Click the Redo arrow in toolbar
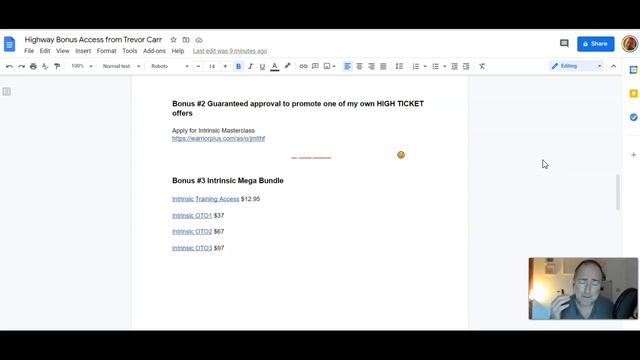This screenshot has height=360, width=640. coord(21,66)
